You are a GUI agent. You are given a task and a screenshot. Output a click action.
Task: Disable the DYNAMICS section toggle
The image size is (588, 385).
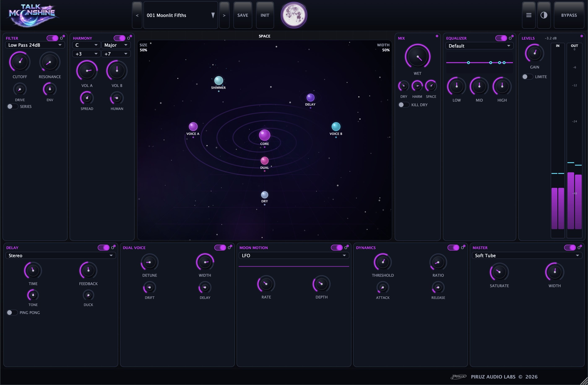tap(453, 248)
